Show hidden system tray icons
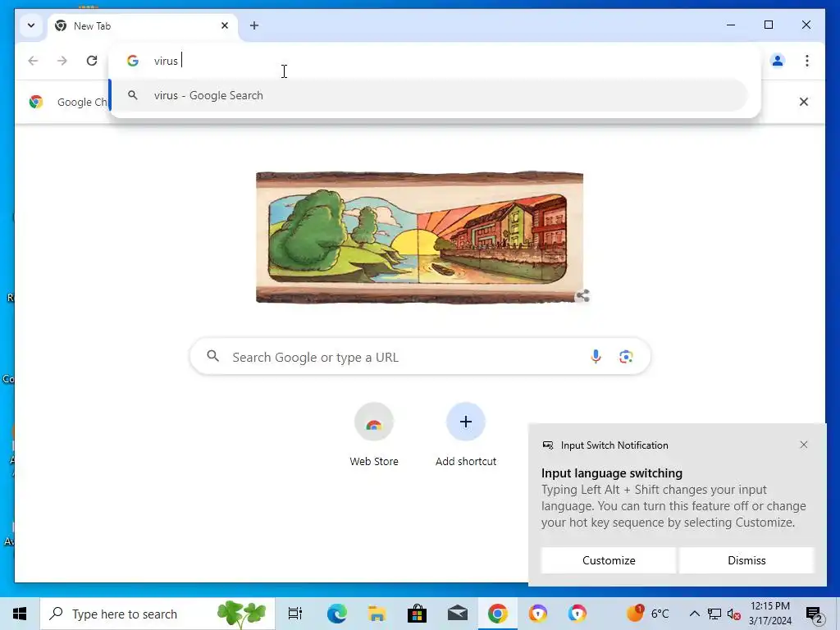 (x=694, y=614)
